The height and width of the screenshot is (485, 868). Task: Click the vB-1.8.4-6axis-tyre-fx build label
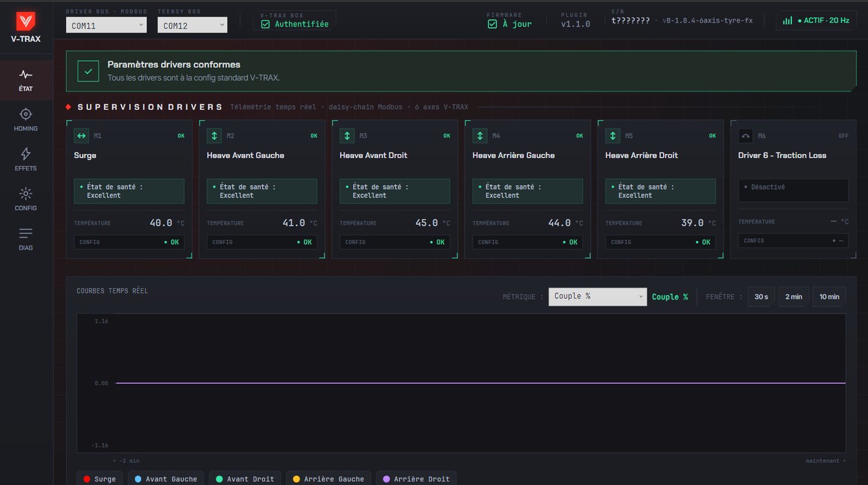point(708,21)
